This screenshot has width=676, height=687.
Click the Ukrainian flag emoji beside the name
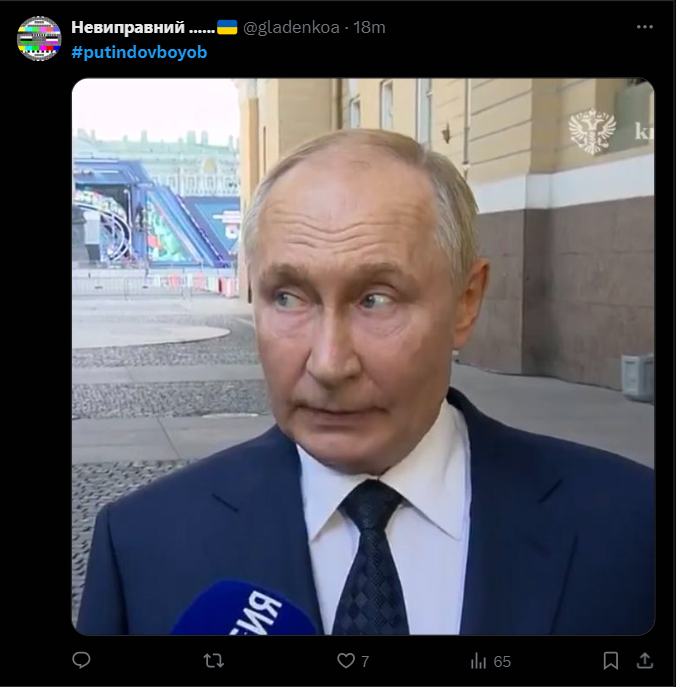tap(227, 27)
